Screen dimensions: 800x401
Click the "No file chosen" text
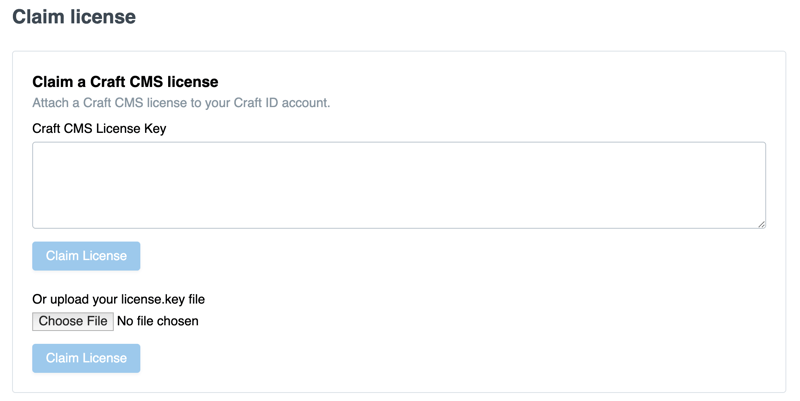pyautogui.click(x=158, y=321)
